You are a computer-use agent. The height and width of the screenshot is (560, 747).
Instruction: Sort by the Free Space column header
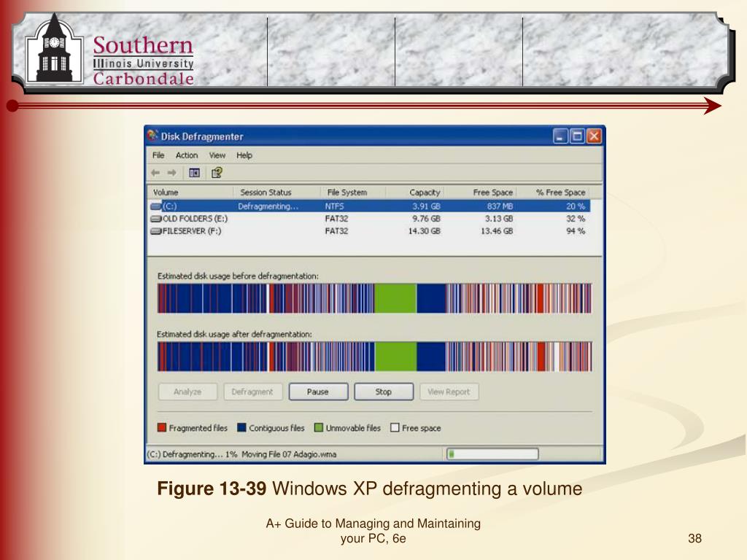click(480, 192)
